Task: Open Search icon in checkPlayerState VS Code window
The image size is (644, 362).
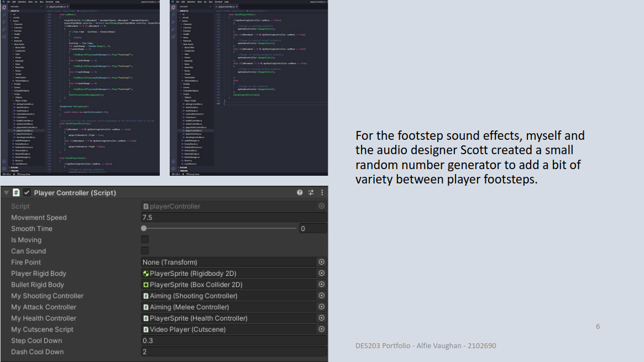Action: pyautogui.click(x=174, y=14)
